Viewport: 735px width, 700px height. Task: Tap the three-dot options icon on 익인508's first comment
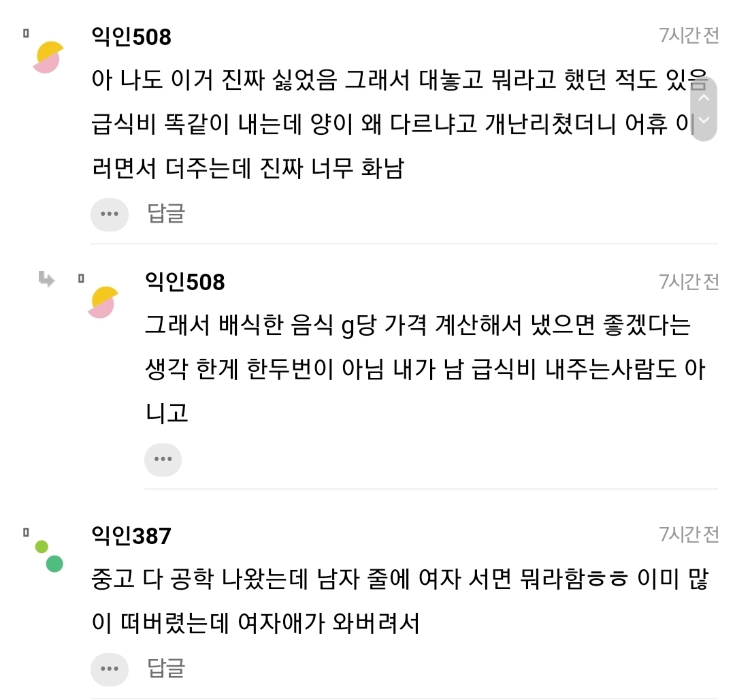tap(110, 214)
